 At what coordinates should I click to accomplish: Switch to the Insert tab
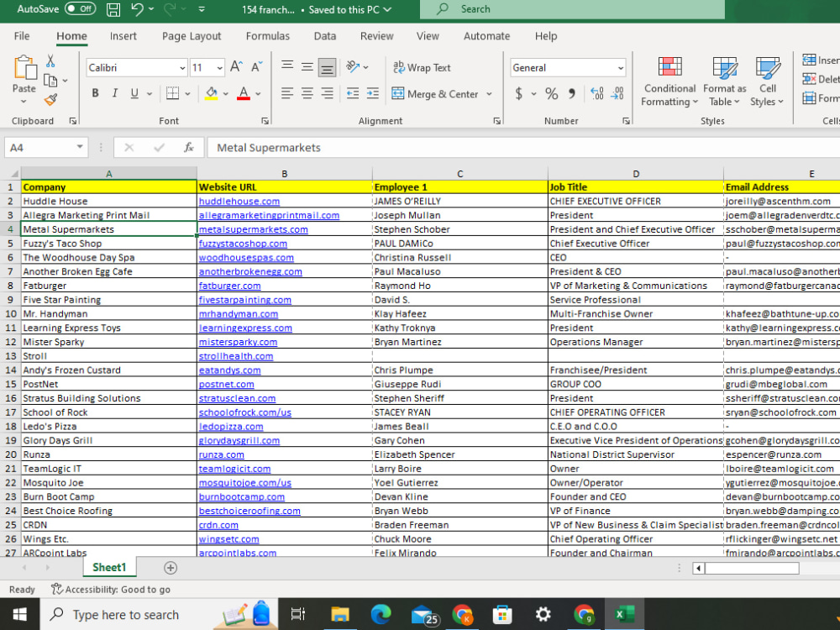tap(123, 36)
